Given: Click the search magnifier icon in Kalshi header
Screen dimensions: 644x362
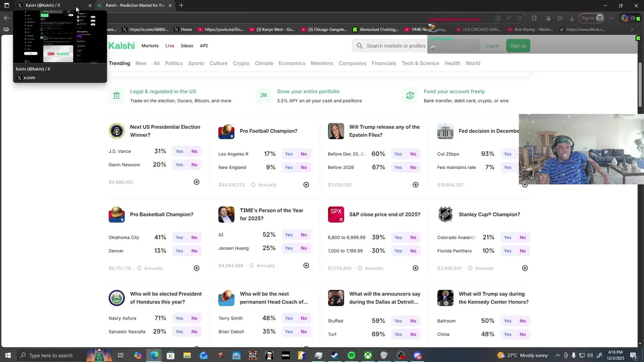Looking at the screenshot, I should coord(360,46).
